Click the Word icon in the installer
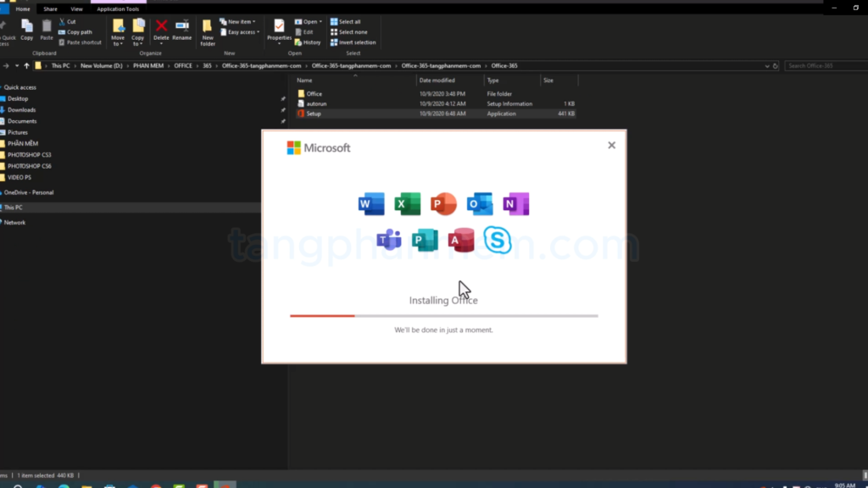 pos(371,204)
